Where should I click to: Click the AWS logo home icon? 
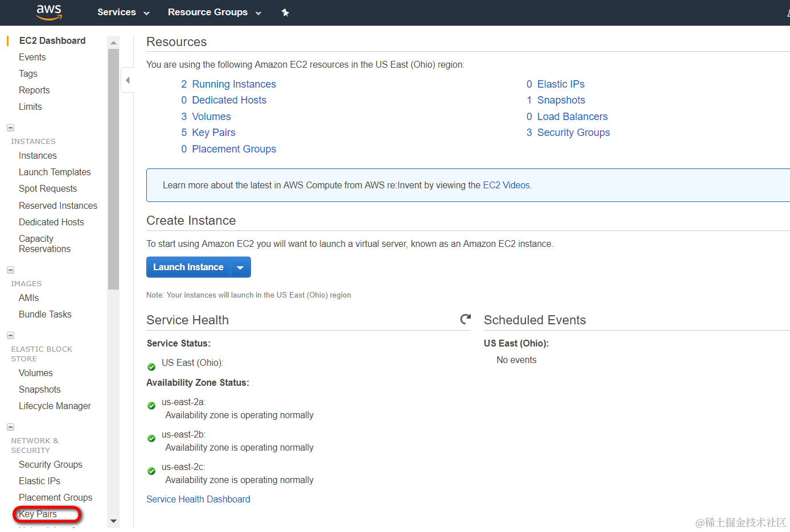49,12
